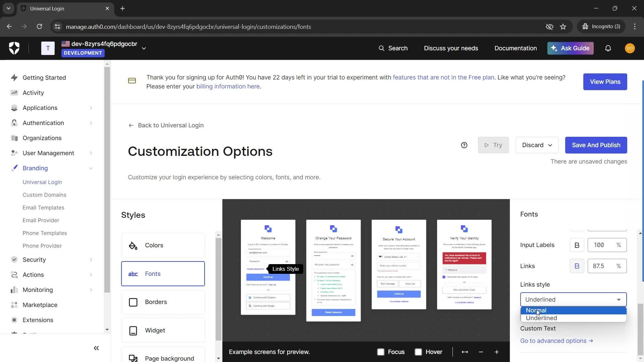Close the Links style combo box
This screenshot has height=362, width=644.
(573, 300)
